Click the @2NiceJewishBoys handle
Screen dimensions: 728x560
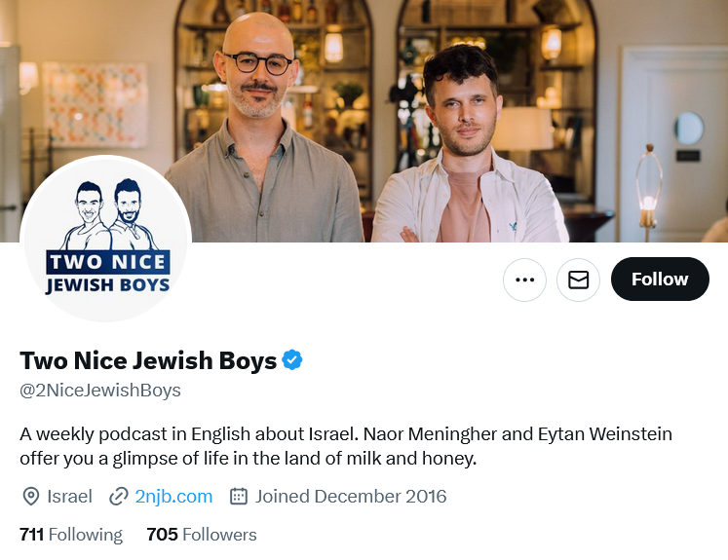click(100, 391)
